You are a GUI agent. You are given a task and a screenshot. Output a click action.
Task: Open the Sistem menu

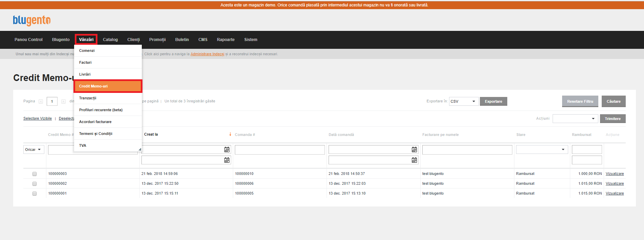(251, 40)
